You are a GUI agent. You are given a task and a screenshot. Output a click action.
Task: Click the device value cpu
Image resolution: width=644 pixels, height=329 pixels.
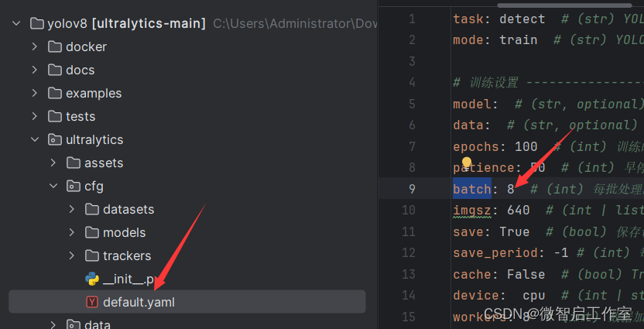[534, 295]
